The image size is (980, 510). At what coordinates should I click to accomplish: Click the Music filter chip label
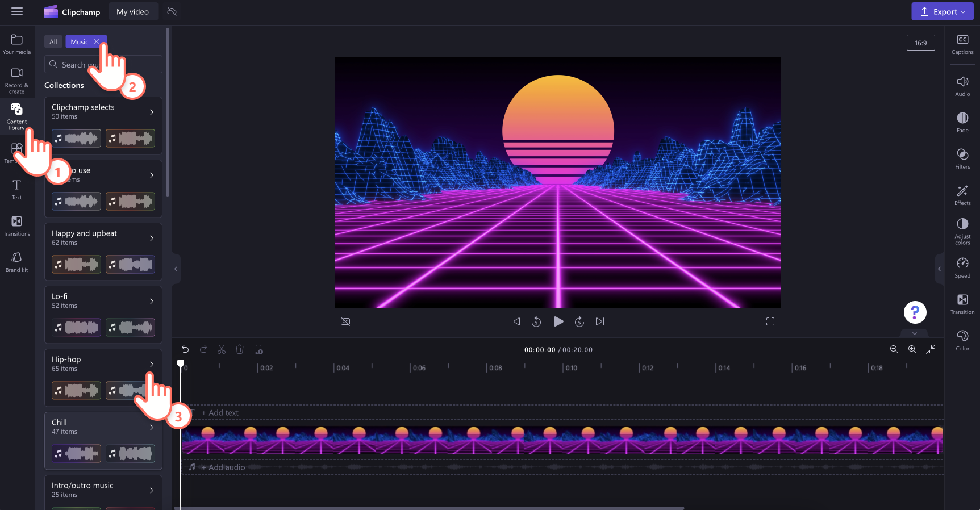coord(80,41)
